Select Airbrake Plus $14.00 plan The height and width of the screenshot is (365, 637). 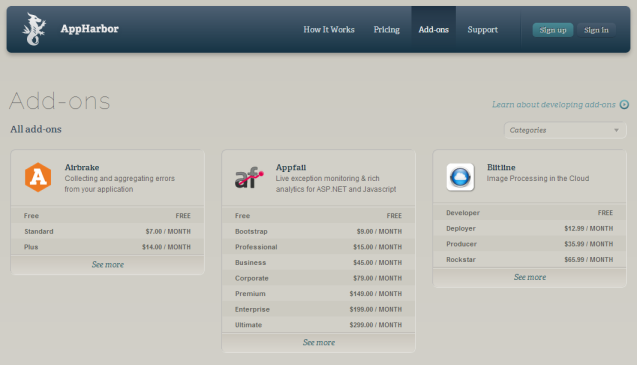[x=108, y=247]
